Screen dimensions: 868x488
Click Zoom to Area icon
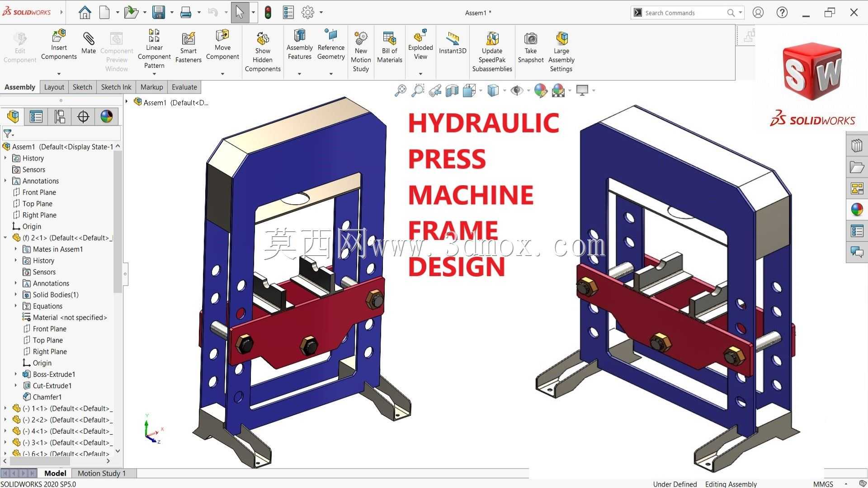click(x=418, y=91)
